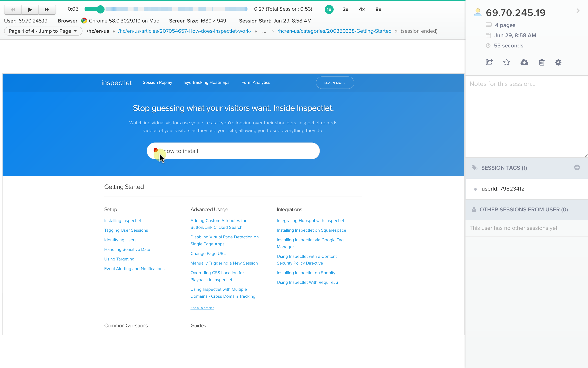Open Manually Triggering a New Session article

click(x=224, y=263)
